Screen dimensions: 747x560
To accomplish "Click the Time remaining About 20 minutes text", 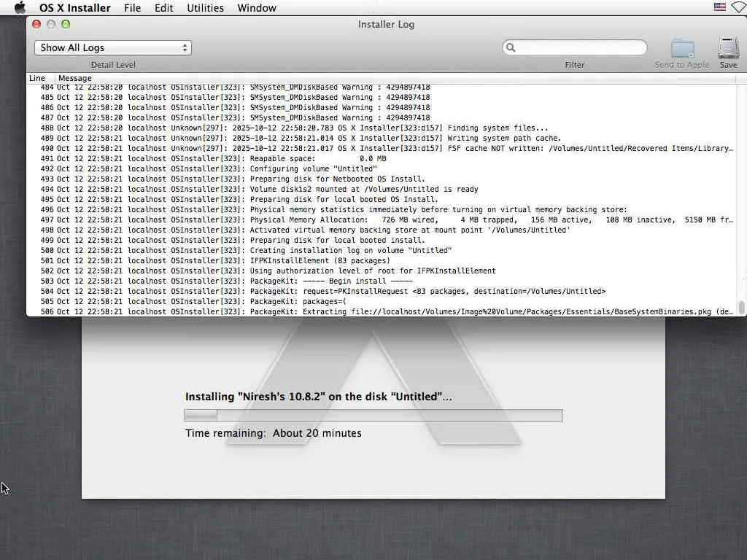I will (x=273, y=433).
